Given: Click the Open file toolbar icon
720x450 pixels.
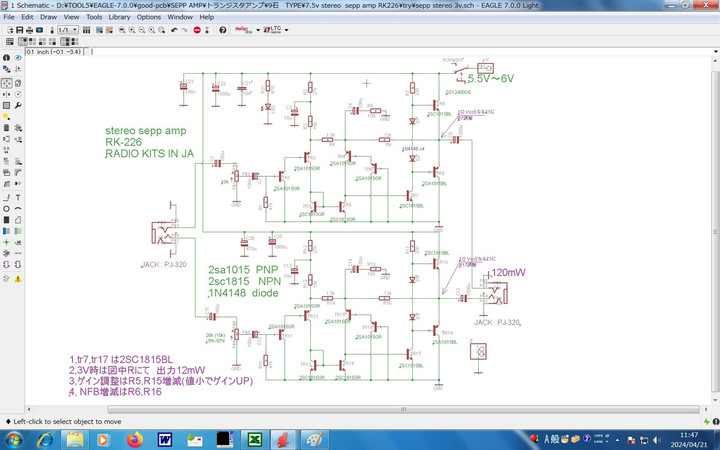Looking at the screenshot, I should (x=8, y=30).
